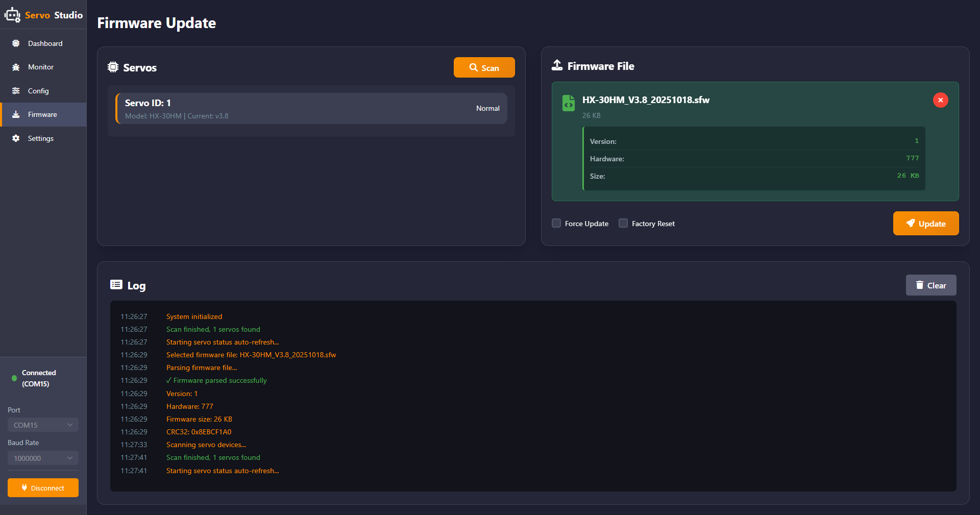Click the 'Hardware: 777' log entry

pos(190,406)
